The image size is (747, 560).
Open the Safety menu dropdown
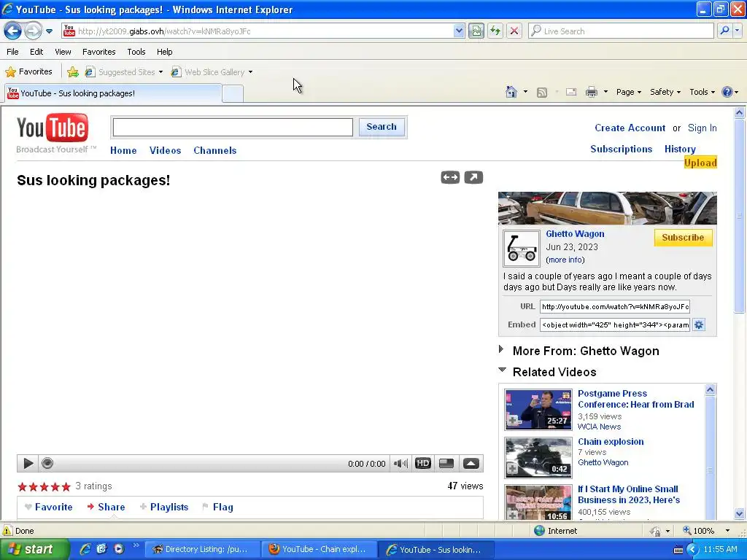pos(665,92)
